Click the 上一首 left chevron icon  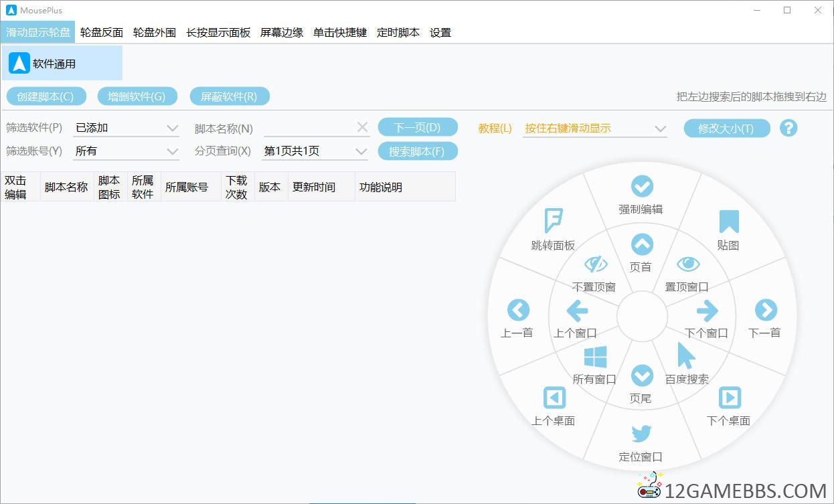point(518,310)
